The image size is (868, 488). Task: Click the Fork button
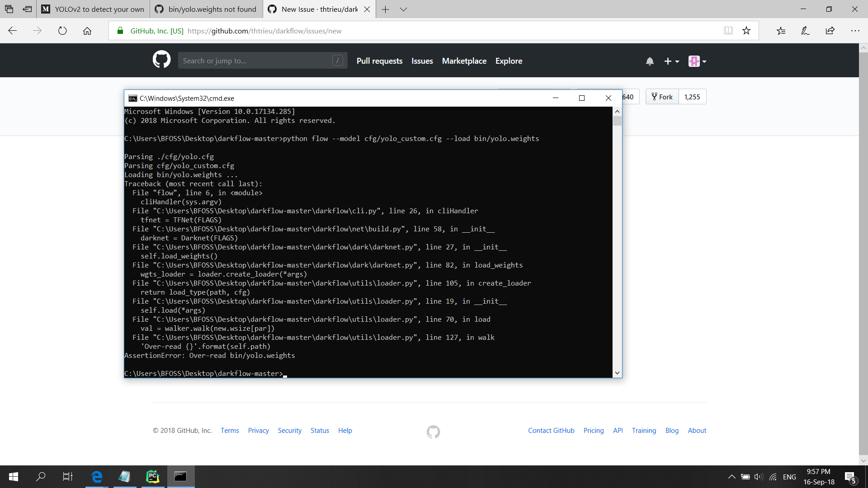[x=661, y=96]
